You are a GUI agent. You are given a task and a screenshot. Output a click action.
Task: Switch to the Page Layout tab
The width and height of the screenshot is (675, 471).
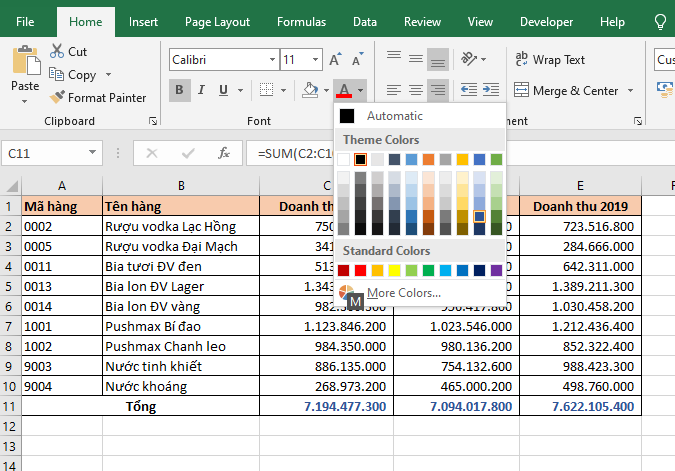(217, 21)
